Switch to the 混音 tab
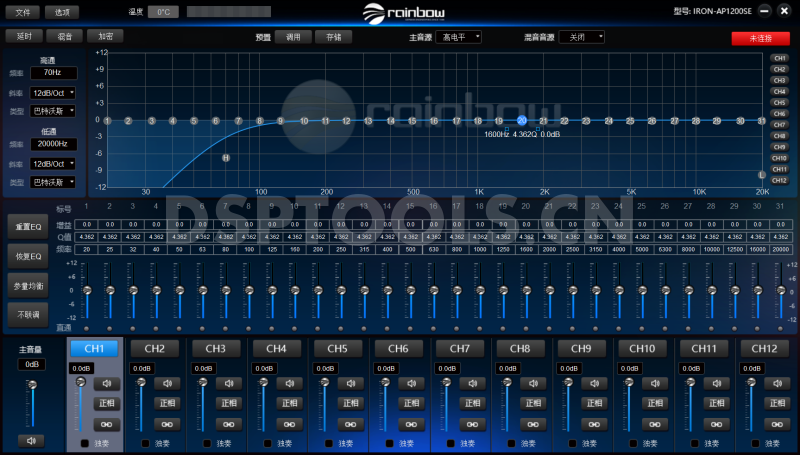This screenshot has height=455, width=800. pyautogui.click(x=64, y=36)
